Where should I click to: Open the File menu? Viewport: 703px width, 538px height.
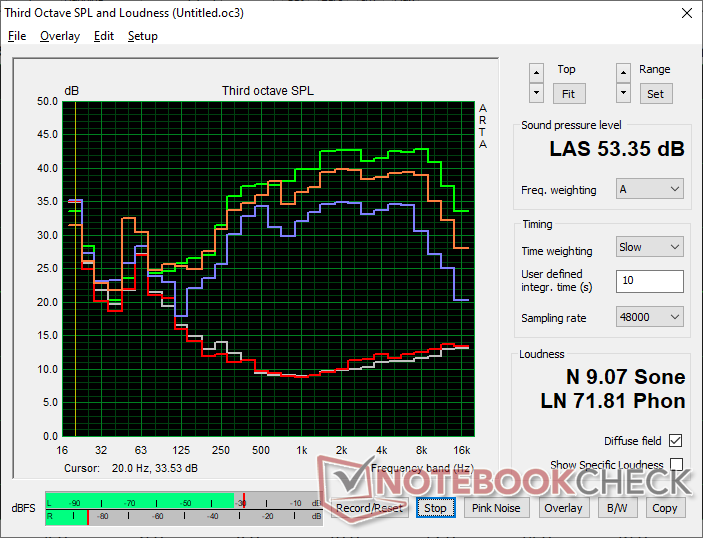tap(17, 36)
